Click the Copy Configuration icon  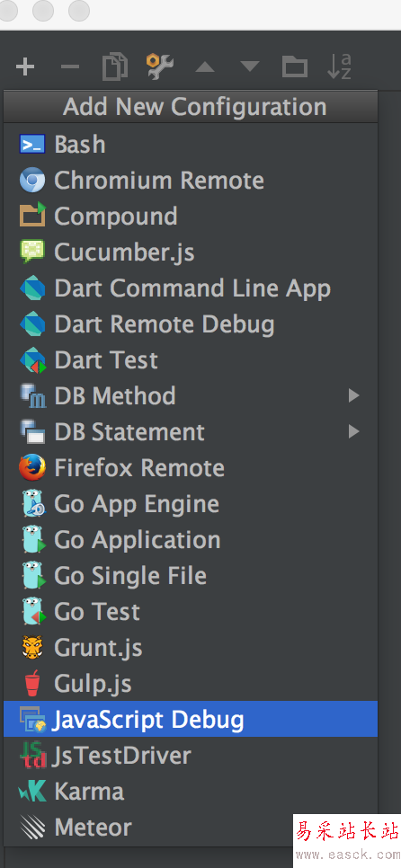click(x=115, y=67)
